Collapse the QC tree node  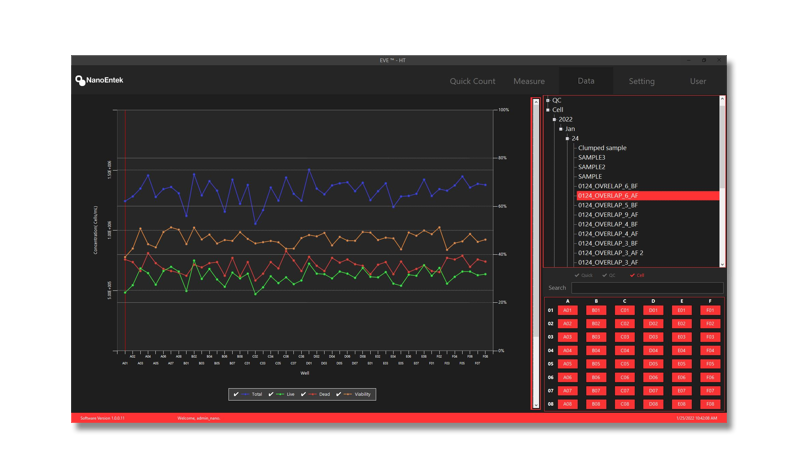548,100
